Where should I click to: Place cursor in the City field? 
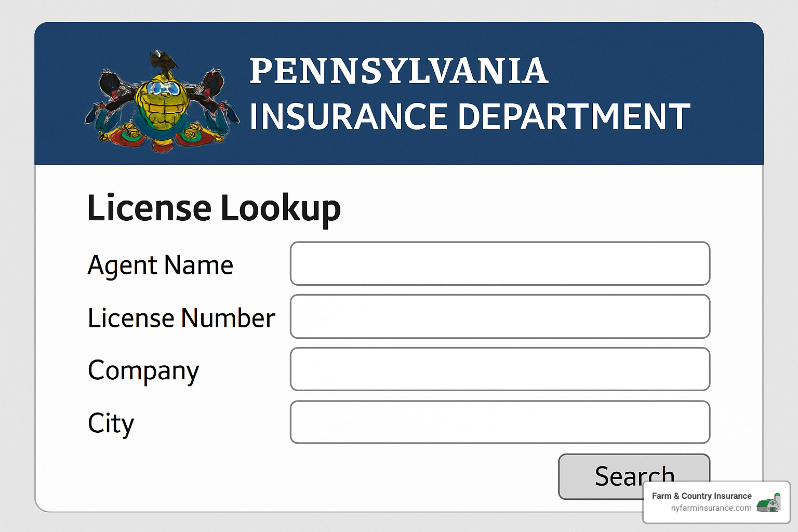click(500, 422)
